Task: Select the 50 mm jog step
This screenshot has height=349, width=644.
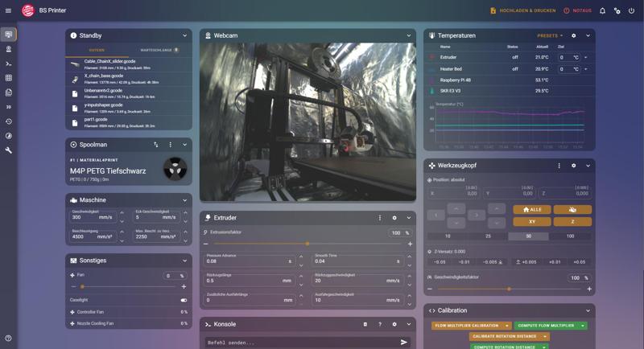Action: [x=529, y=236]
